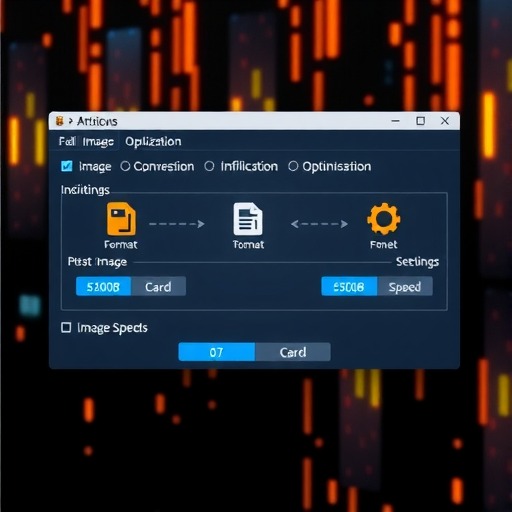Click the white document Format icon
Image resolution: width=512 pixels, height=512 pixels.
248,219
